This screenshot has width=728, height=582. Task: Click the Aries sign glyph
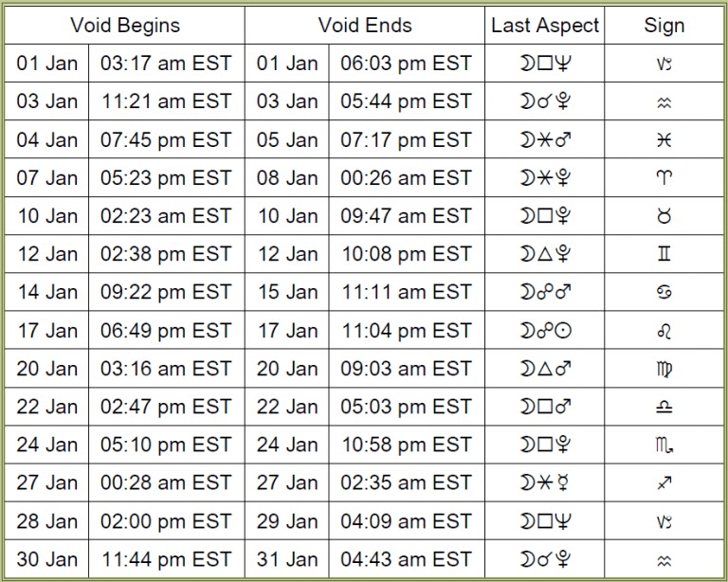(x=664, y=178)
